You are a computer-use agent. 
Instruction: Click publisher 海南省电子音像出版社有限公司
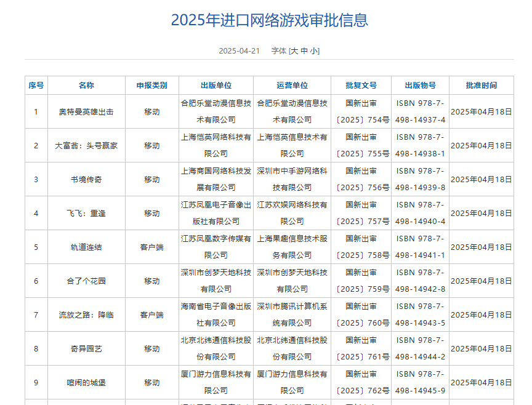point(216,315)
